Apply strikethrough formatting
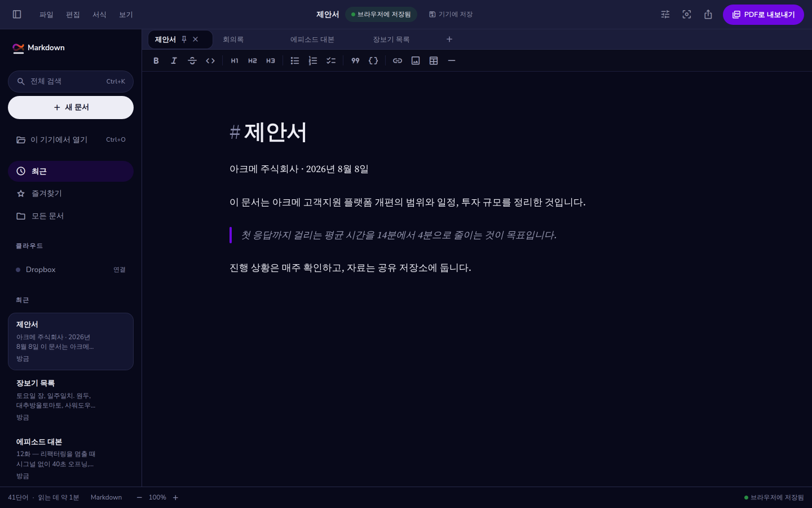 click(x=192, y=60)
